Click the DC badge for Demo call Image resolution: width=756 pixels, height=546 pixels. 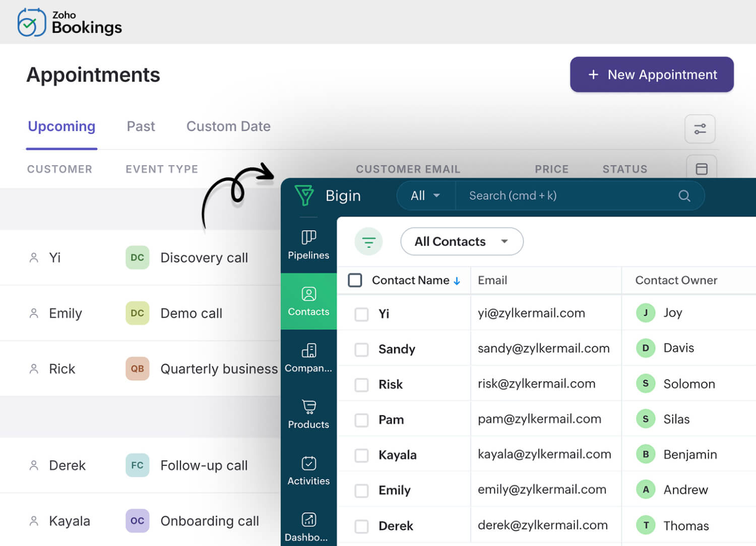click(x=137, y=313)
